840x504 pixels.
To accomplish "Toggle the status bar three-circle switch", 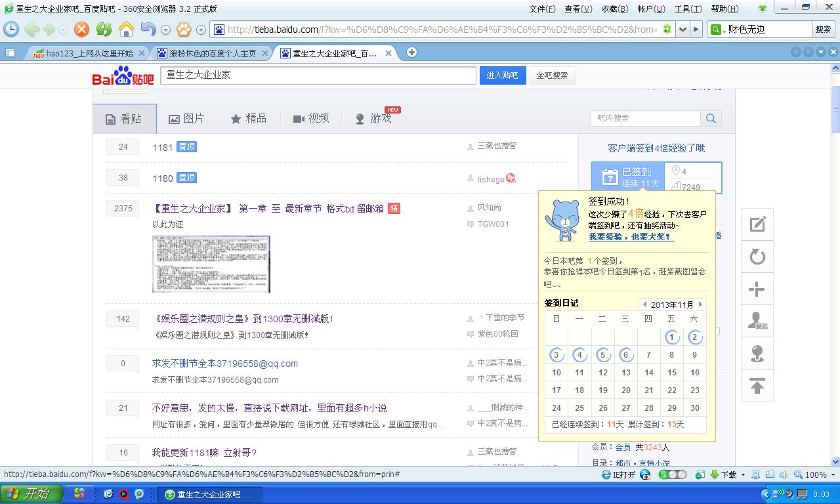I will click(x=673, y=474).
